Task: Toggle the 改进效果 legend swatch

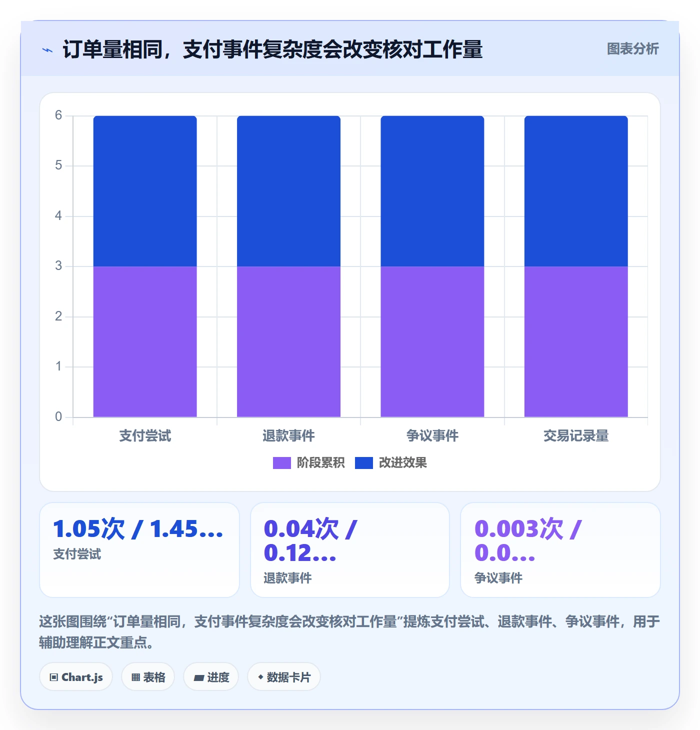Action: 364,463
